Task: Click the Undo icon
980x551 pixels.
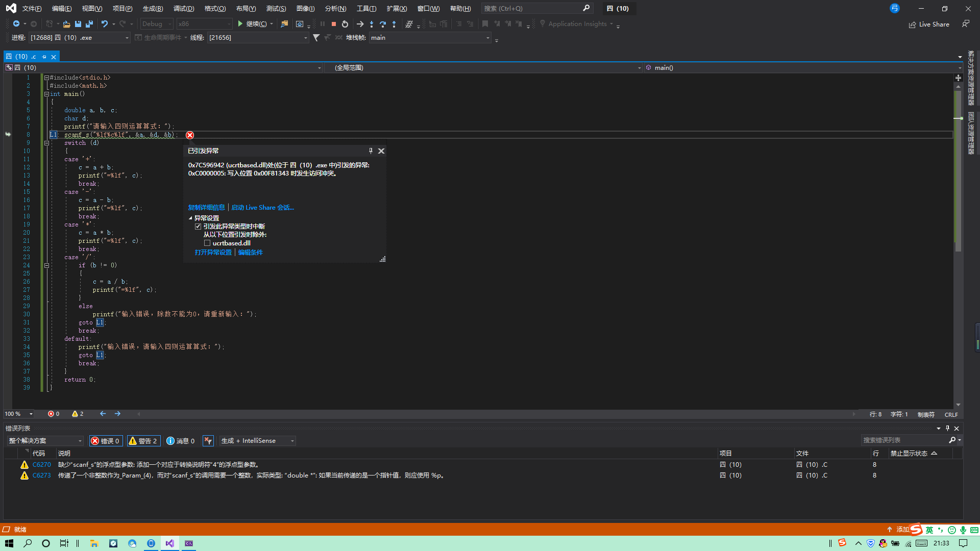Action: [105, 24]
